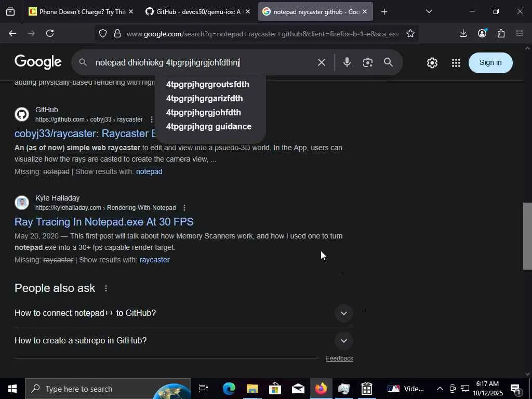Viewport: 532px width, 399px height.
Task: Click 'People also ask' heading
Action: click(x=55, y=288)
